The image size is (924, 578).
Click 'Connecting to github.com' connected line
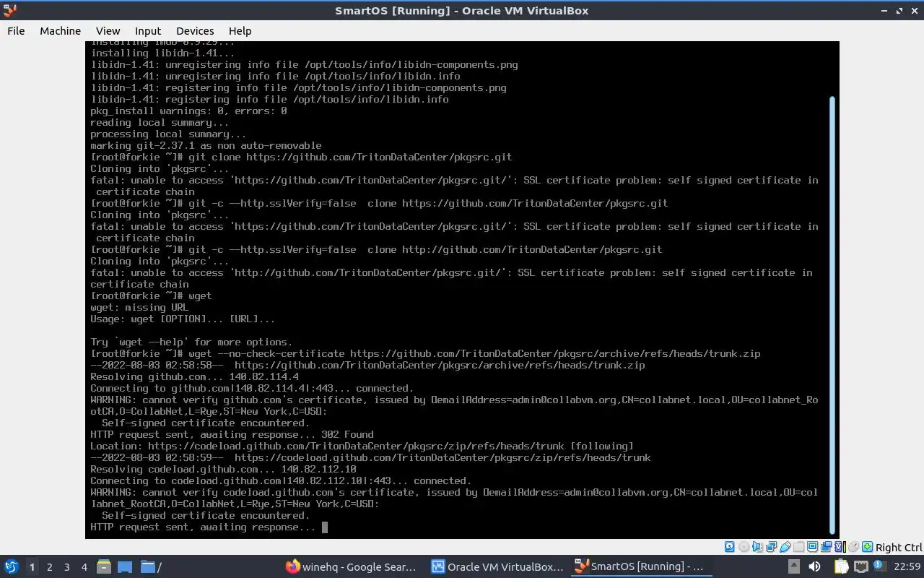click(252, 389)
